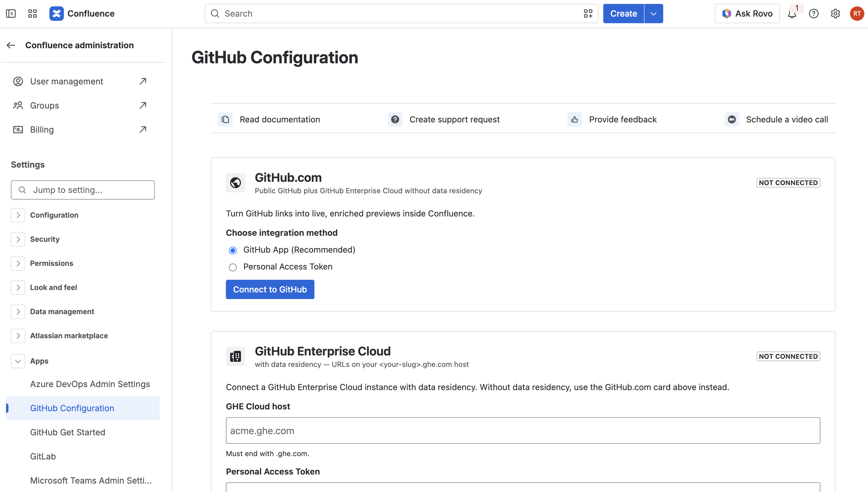
Task: Click the GitHub Configuration page heading
Action: point(275,58)
